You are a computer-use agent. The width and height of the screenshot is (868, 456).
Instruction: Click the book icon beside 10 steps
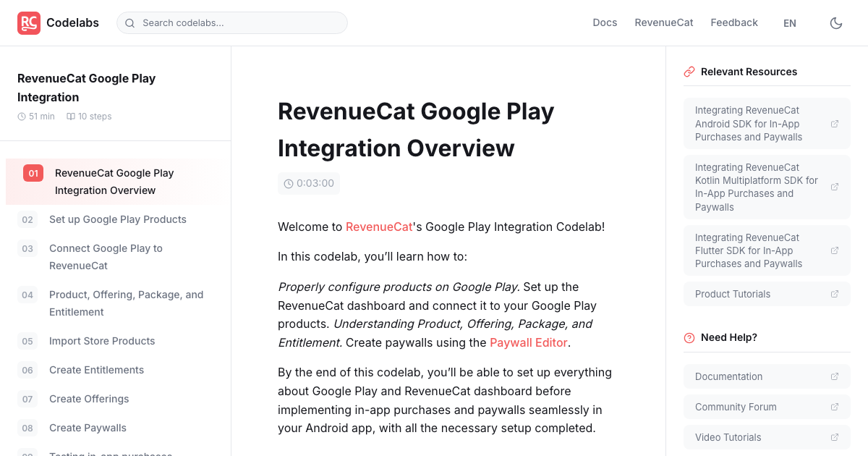click(x=71, y=117)
